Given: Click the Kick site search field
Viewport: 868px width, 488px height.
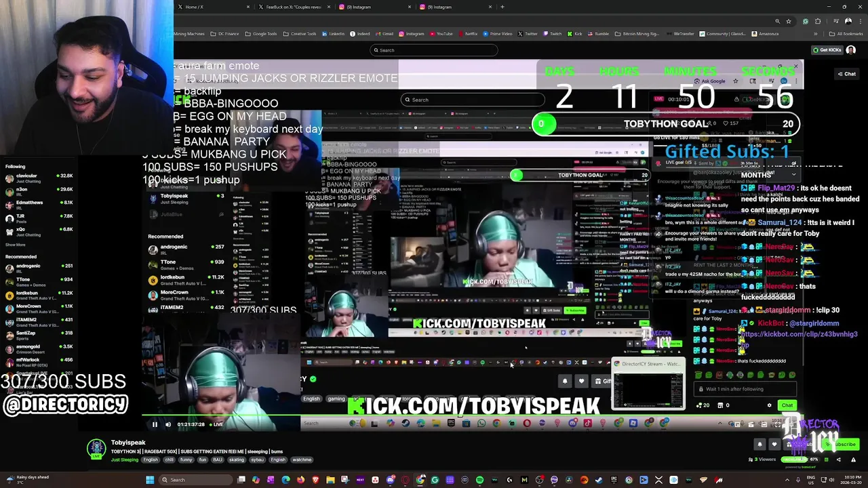Looking at the screenshot, I should coord(434,50).
